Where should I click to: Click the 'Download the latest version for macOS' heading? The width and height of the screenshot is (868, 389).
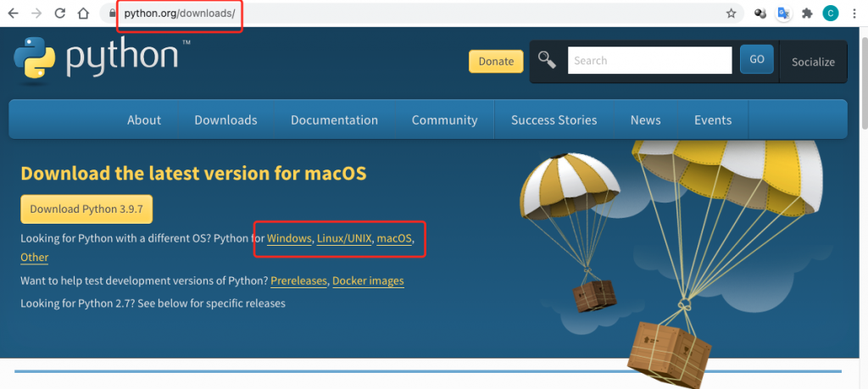pyautogui.click(x=193, y=174)
